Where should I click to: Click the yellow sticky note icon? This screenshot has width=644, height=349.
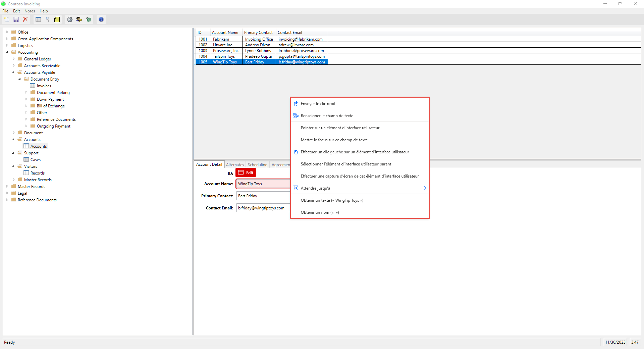click(57, 19)
